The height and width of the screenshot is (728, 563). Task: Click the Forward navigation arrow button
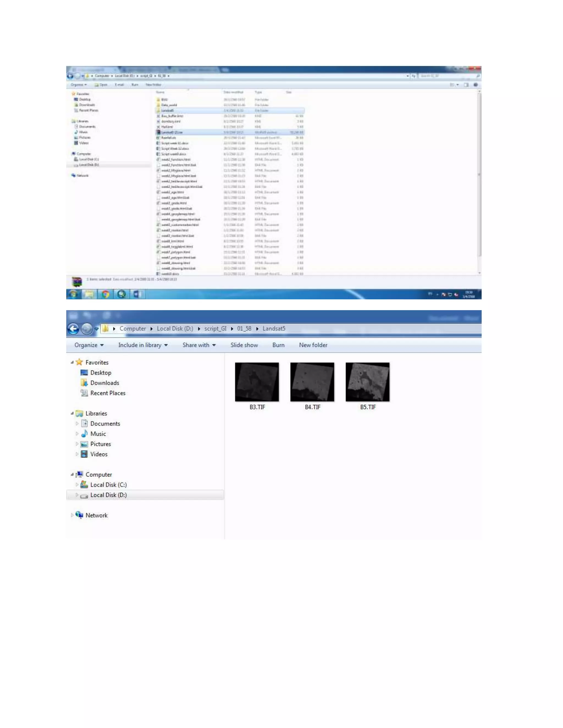point(87,329)
